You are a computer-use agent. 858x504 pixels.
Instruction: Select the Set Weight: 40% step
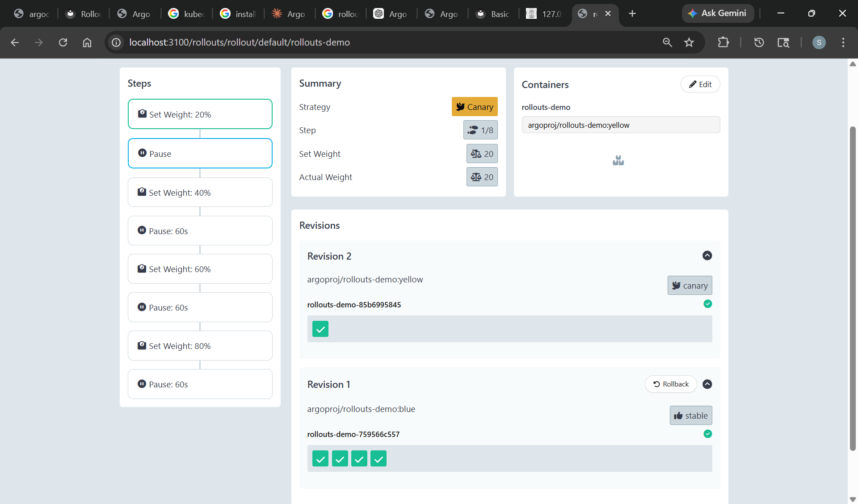[200, 192]
